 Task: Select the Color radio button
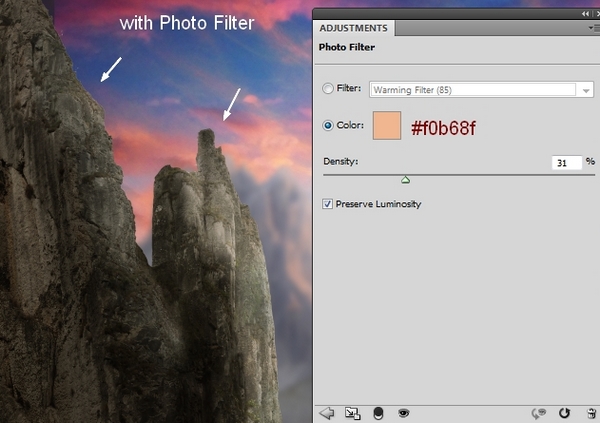coord(328,126)
